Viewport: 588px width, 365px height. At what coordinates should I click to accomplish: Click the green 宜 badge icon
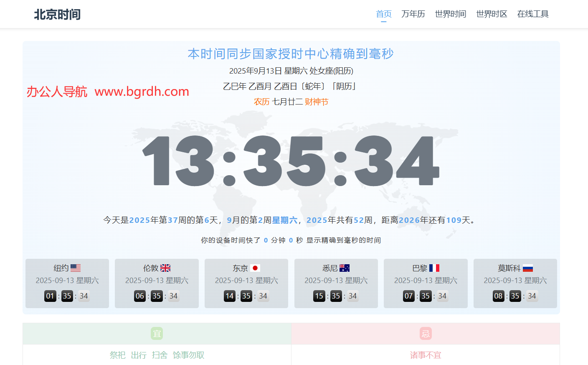[157, 334]
